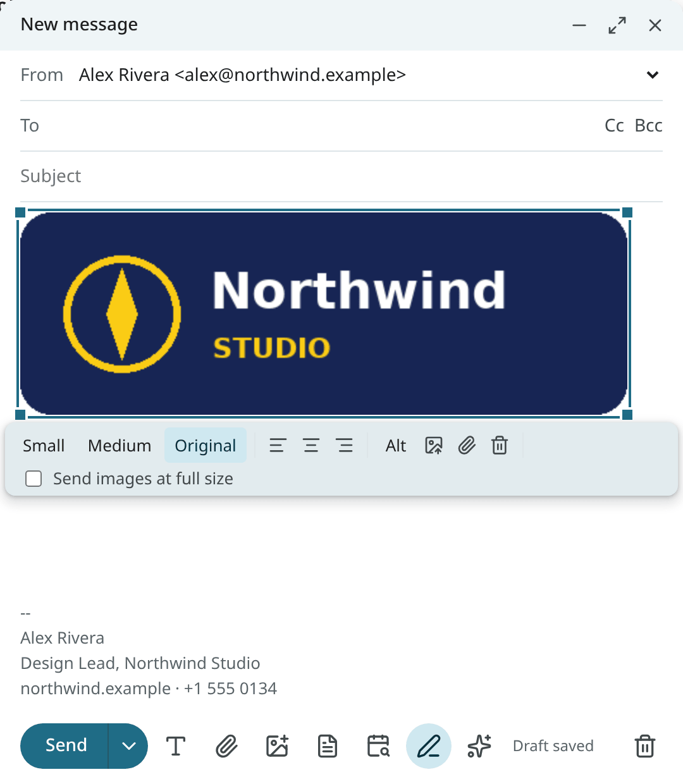Image resolution: width=683 pixels, height=784 pixels.
Task: Open text formatting options
Action: point(176,746)
